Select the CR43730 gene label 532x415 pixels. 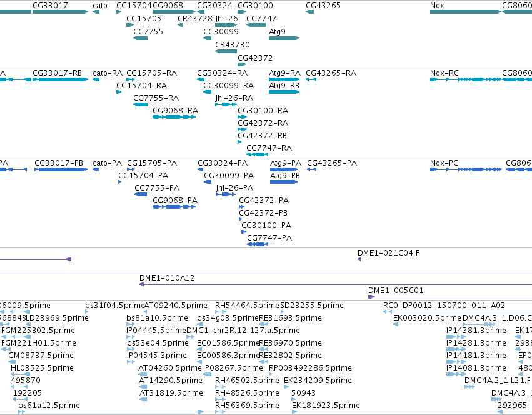pyautogui.click(x=233, y=45)
